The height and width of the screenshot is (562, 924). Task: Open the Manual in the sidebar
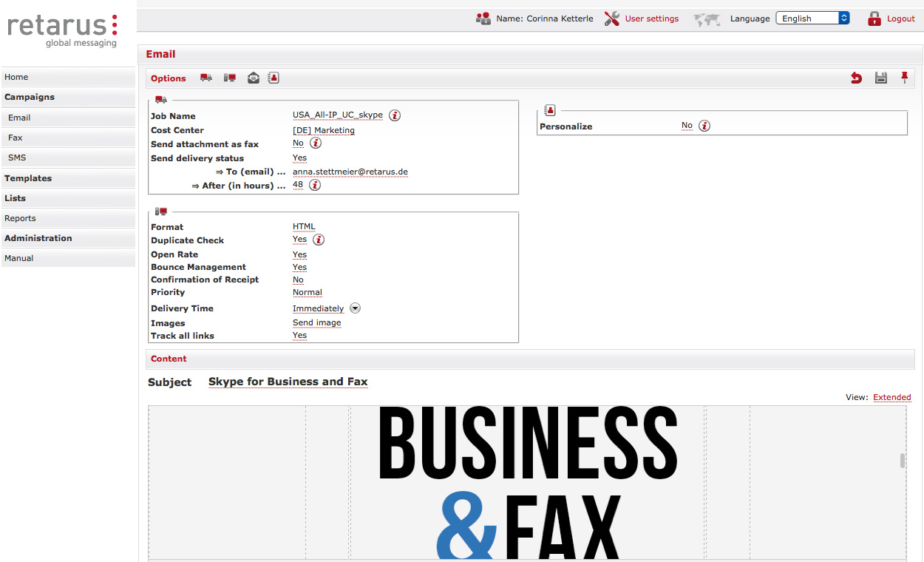[68, 258]
